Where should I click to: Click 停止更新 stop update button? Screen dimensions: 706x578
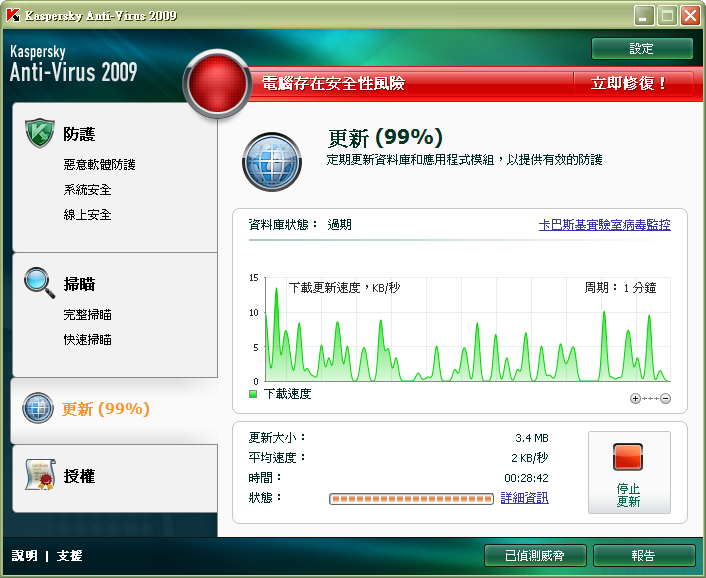coord(629,472)
